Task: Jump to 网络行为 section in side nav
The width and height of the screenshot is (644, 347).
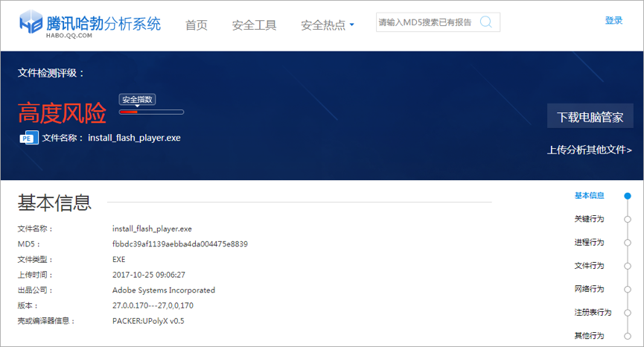Action: coord(590,289)
